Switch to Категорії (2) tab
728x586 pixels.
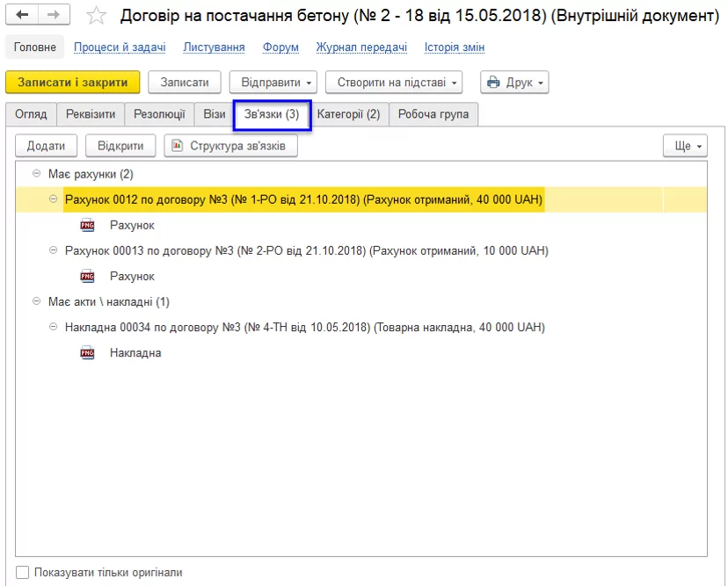click(x=348, y=114)
